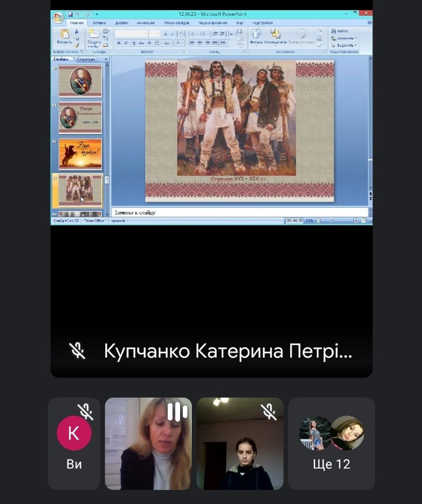Toggle the presenter's muted microphone icon
422x504 pixels.
[77, 351]
